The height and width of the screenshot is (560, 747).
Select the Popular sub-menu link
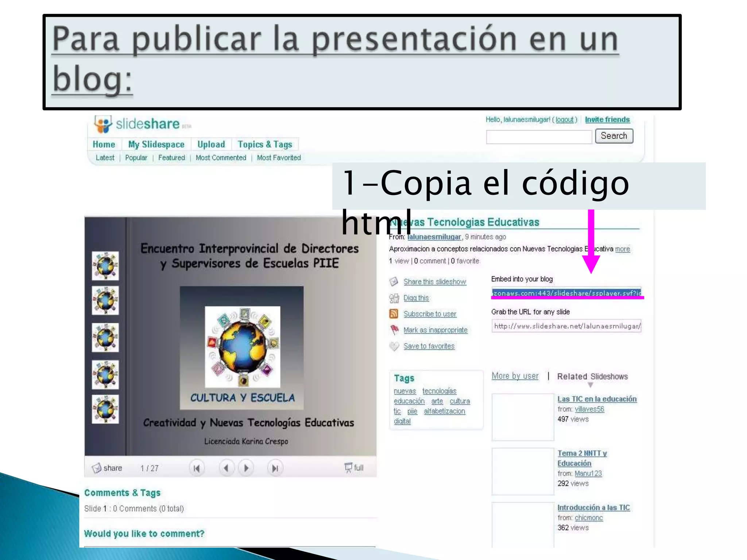[136, 157]
